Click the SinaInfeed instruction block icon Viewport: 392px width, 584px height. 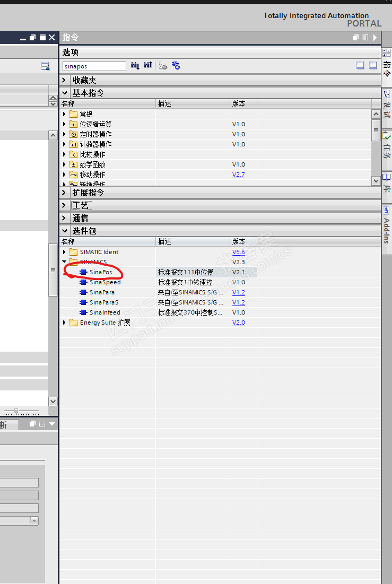(83, 312)
